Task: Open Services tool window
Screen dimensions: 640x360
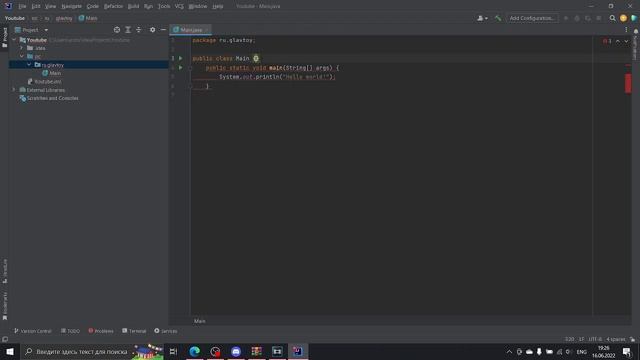Action: (x=166, y=331)
